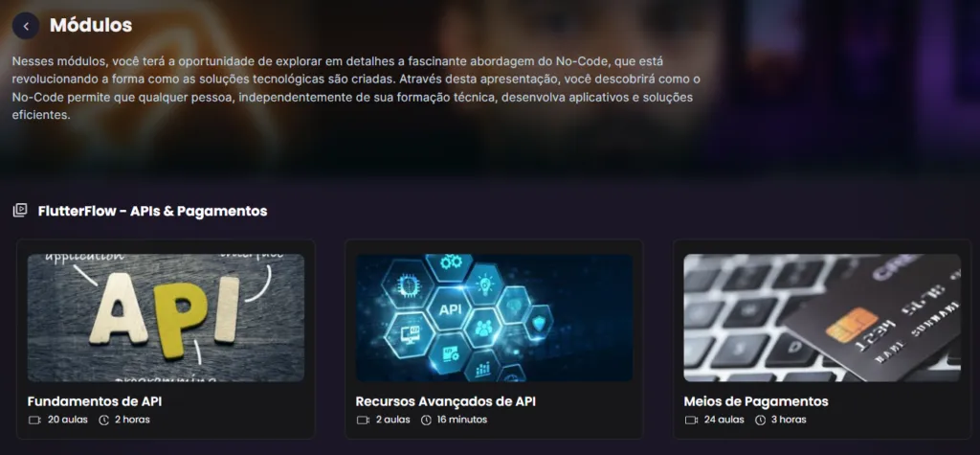This screenshot has height=455, width=980.
Task: Click the 24 aulas lesson count
Action: click(x=724, y=420)
